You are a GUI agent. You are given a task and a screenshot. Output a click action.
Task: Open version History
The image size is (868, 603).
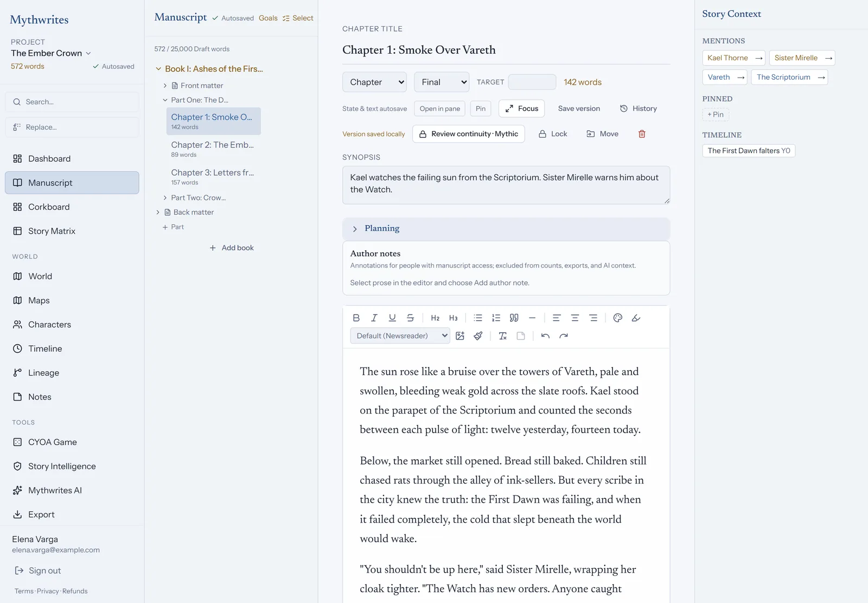[639, 109]
